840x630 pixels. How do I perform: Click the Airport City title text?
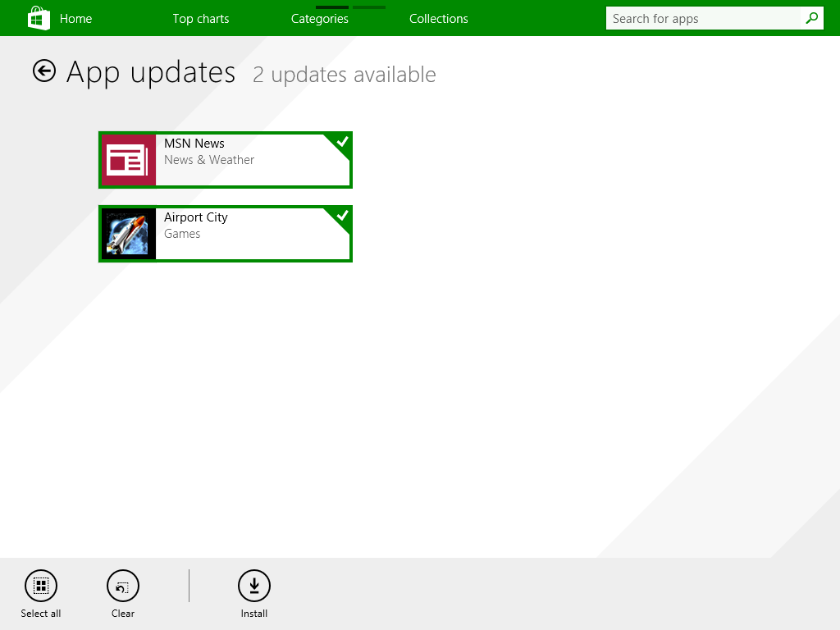point(195,217)
